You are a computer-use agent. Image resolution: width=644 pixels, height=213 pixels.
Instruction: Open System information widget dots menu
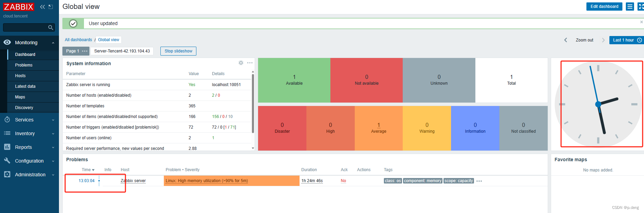point(250,63)
